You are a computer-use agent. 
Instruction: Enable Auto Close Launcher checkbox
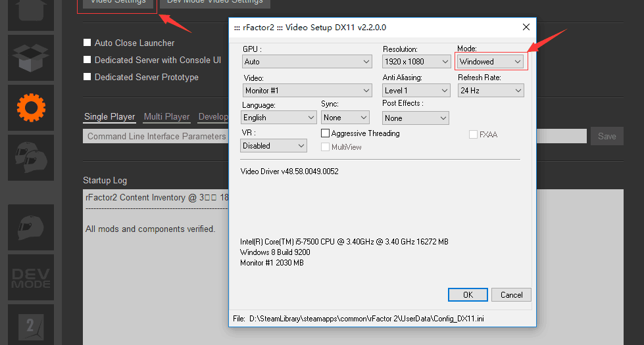pos(87,43)
